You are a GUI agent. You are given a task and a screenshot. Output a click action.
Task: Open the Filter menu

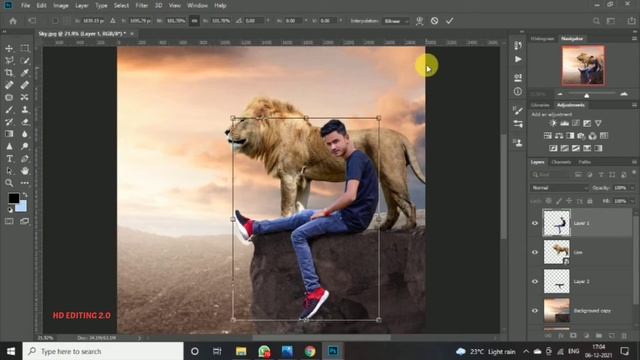[x=142, y=6]
